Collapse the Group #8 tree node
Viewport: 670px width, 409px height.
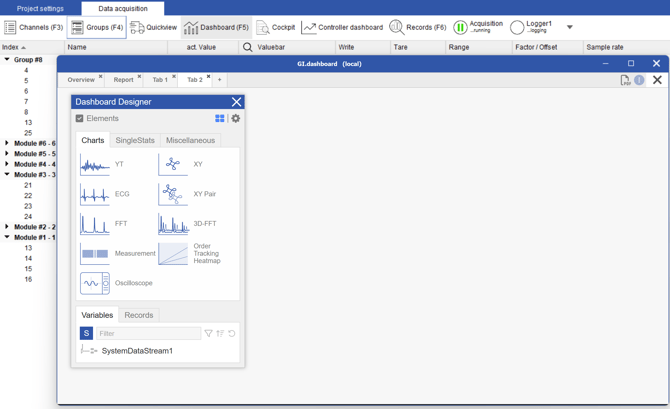coord(7,59)
